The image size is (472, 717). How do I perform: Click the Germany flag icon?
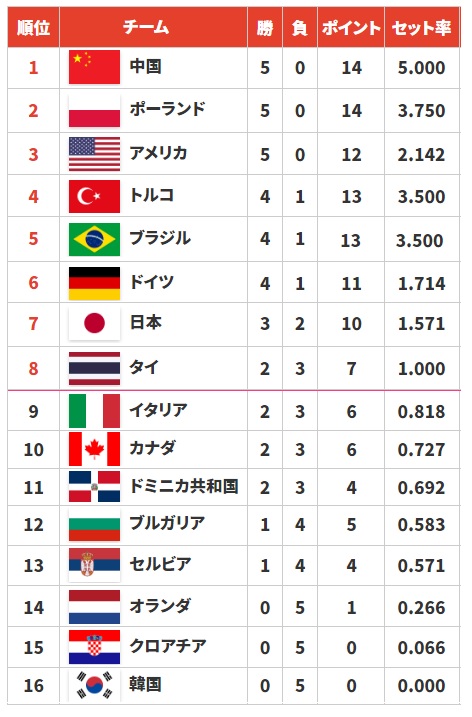pos(94,284)
